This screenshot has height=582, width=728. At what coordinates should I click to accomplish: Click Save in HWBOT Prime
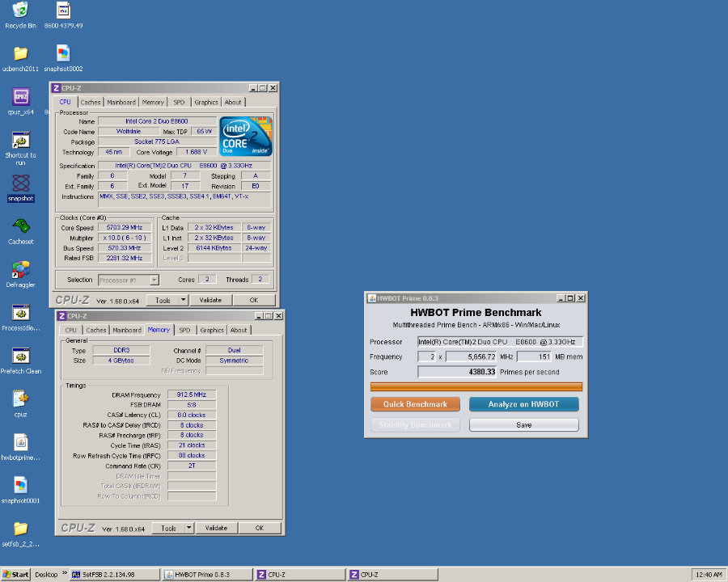523,424
